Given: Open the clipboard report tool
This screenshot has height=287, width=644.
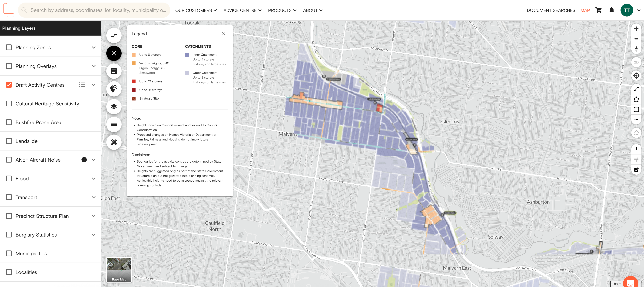Looking at the screenshot, I should click(114, 71).
